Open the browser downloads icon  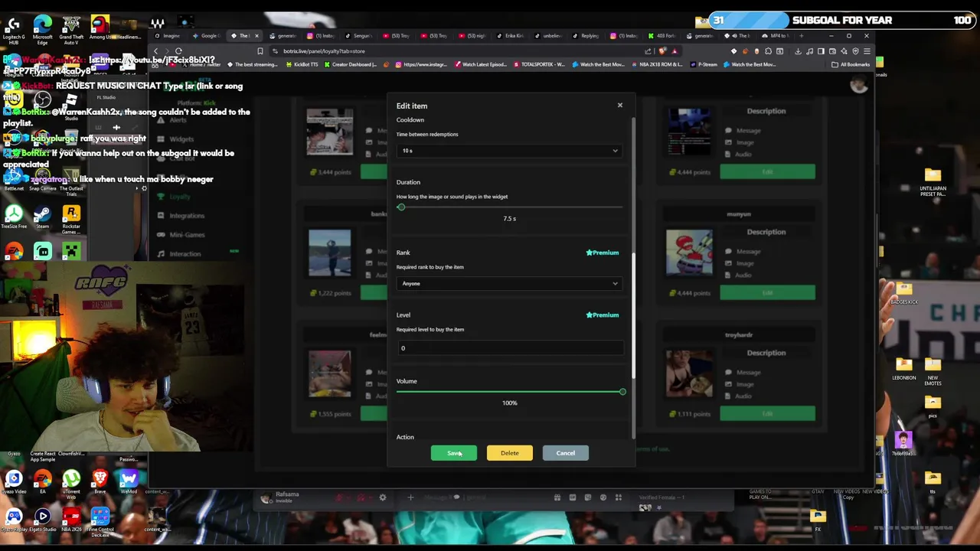[798, 51]
